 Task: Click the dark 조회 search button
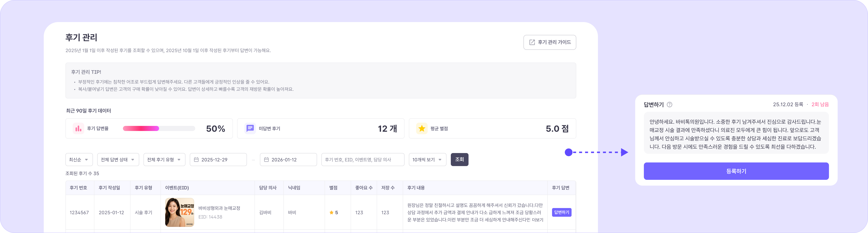[459, 160]
